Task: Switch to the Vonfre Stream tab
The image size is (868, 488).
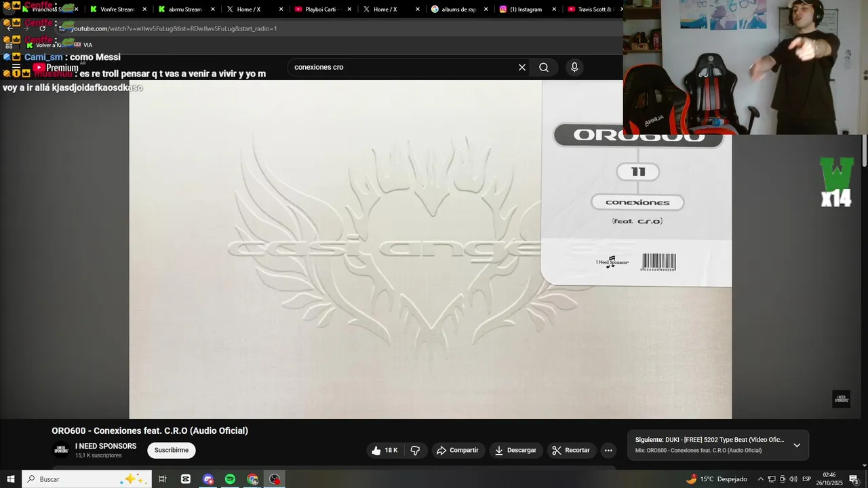Action: pos(117,9)
